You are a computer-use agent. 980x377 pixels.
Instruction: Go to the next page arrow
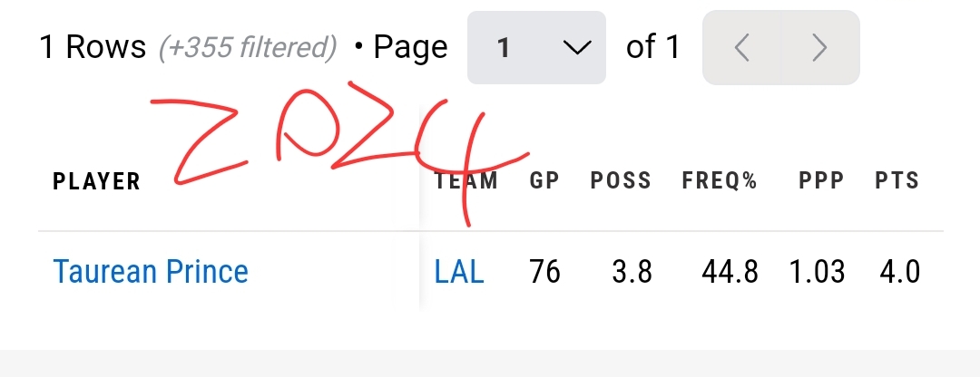point(820,47)
